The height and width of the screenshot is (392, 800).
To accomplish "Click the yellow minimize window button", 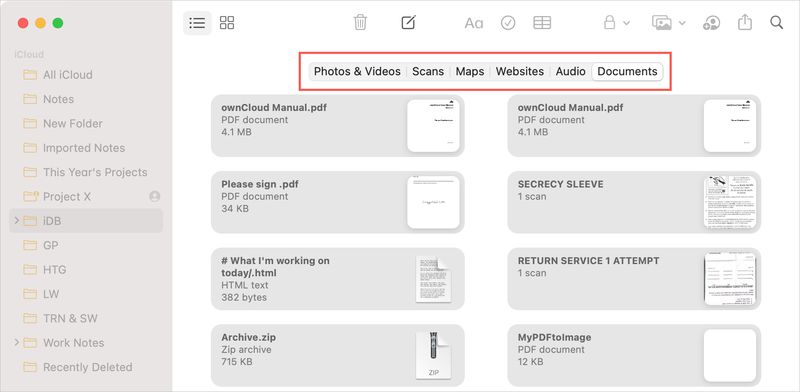I will point(40,23).
